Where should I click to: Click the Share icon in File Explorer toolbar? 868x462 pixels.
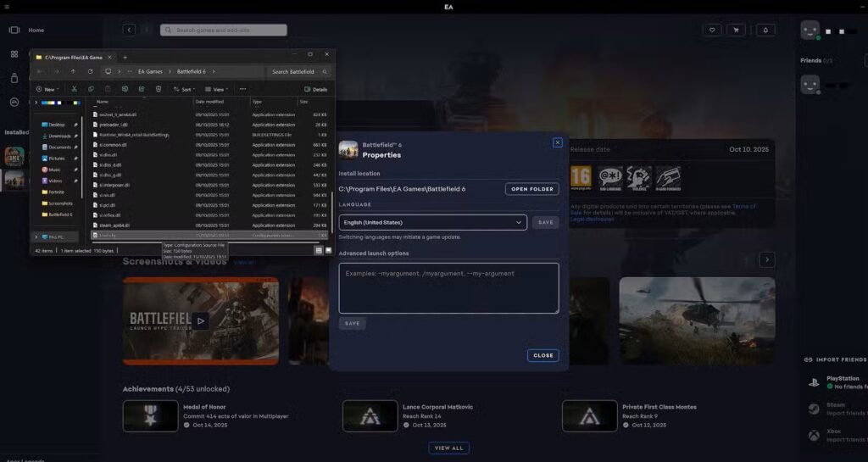tap(142, 89)
